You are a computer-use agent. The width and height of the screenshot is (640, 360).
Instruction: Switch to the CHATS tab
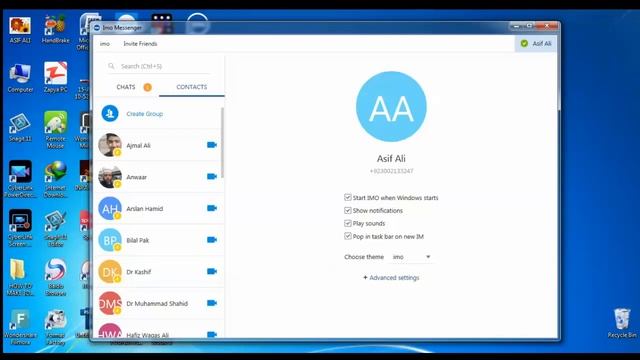click(x=126, y=87)
